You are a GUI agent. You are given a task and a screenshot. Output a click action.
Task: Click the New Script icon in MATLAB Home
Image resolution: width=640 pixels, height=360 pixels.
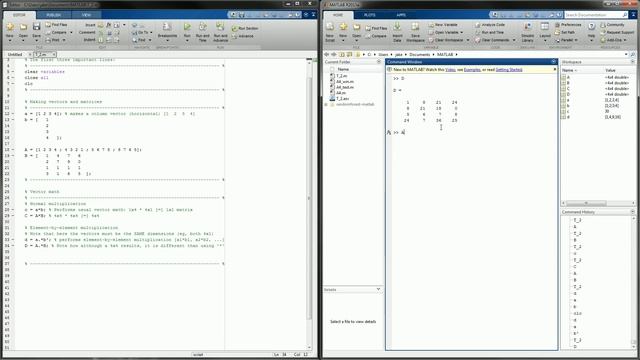(330, 27)
